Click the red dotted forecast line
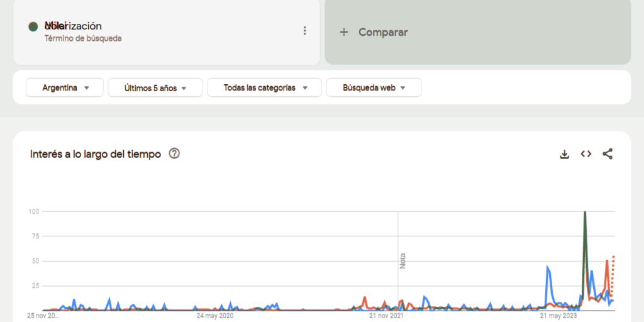 click(613, 277)
